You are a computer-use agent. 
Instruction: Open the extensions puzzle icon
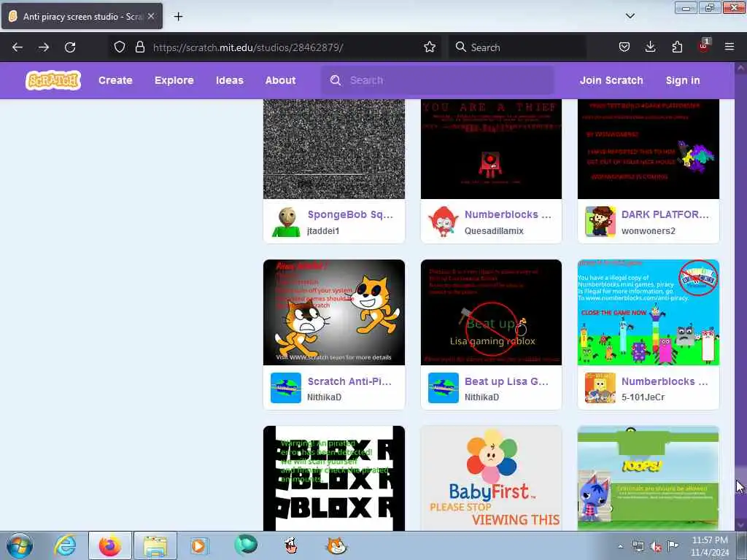(x=677, y=47)
